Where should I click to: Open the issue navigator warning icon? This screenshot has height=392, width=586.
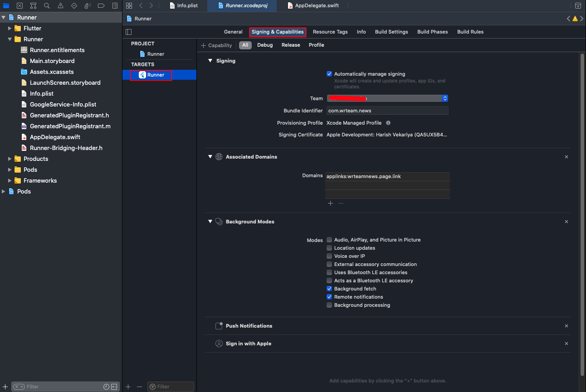pyautogui.click(x=60, y=6)
